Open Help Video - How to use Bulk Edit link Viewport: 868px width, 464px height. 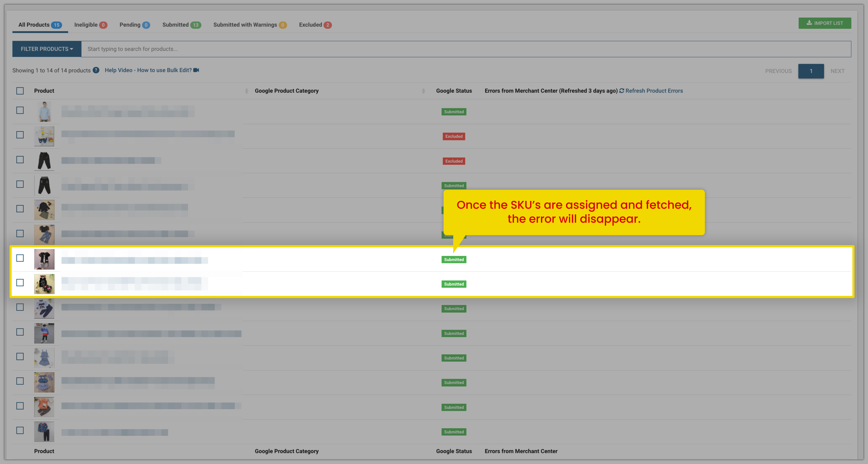click(x=148, y=70)
